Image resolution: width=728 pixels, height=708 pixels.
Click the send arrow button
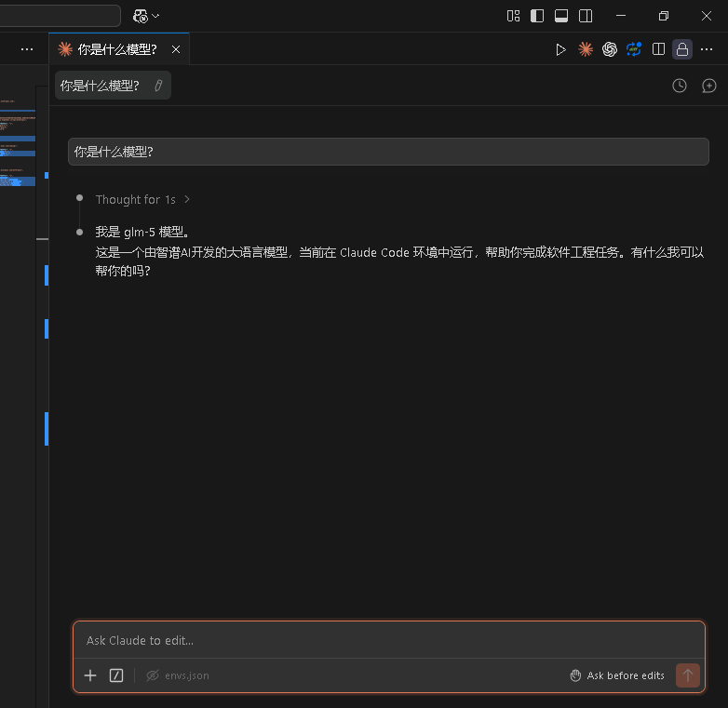pos(688,675)
